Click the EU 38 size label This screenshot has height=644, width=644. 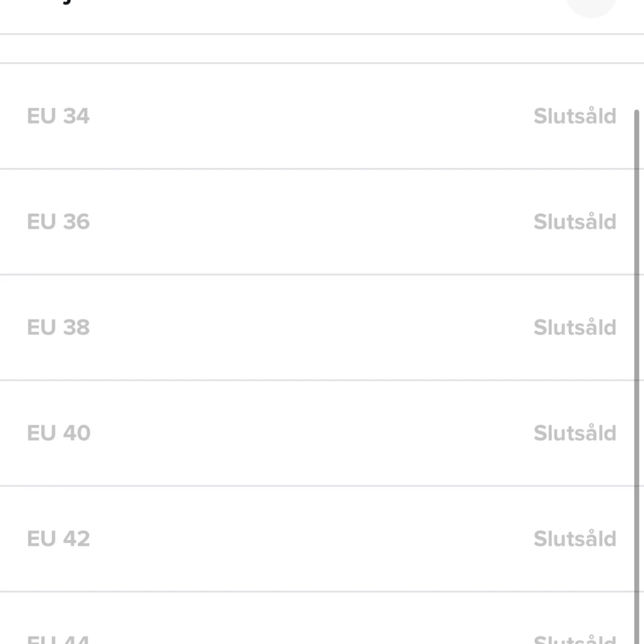tap(58, 327)
